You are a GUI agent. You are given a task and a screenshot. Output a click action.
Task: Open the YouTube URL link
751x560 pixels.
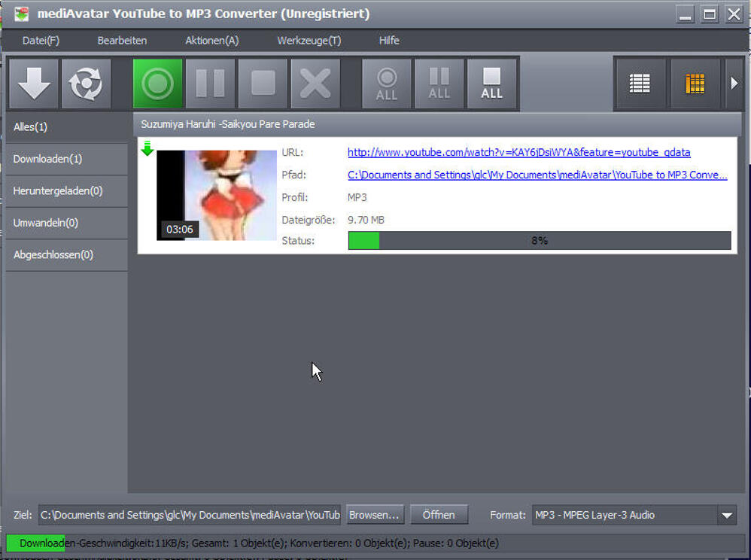[x=518, y=152]
